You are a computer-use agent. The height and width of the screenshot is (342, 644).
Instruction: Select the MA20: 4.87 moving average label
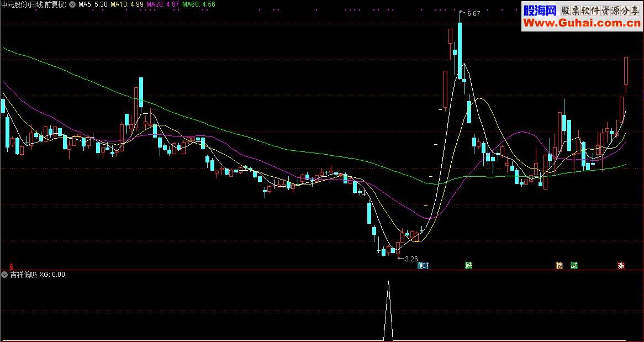(162, 4)
